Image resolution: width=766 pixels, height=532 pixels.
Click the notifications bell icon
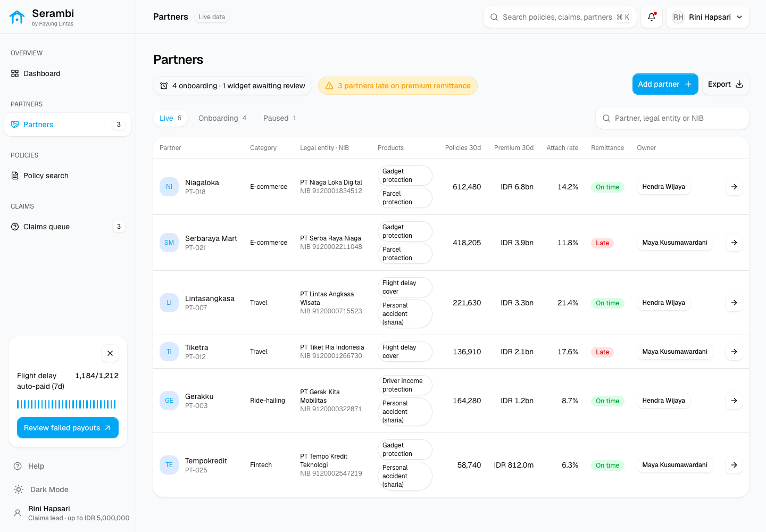652,17
